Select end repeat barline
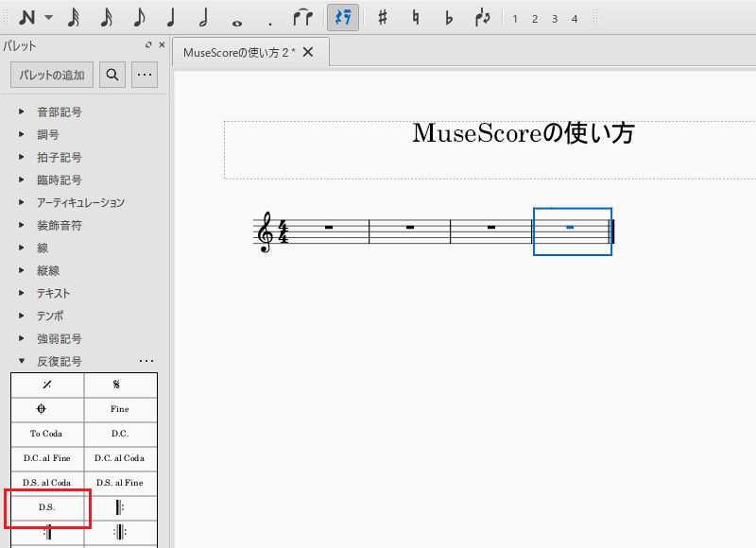This screenshot has height=548, width=756. 47,533
